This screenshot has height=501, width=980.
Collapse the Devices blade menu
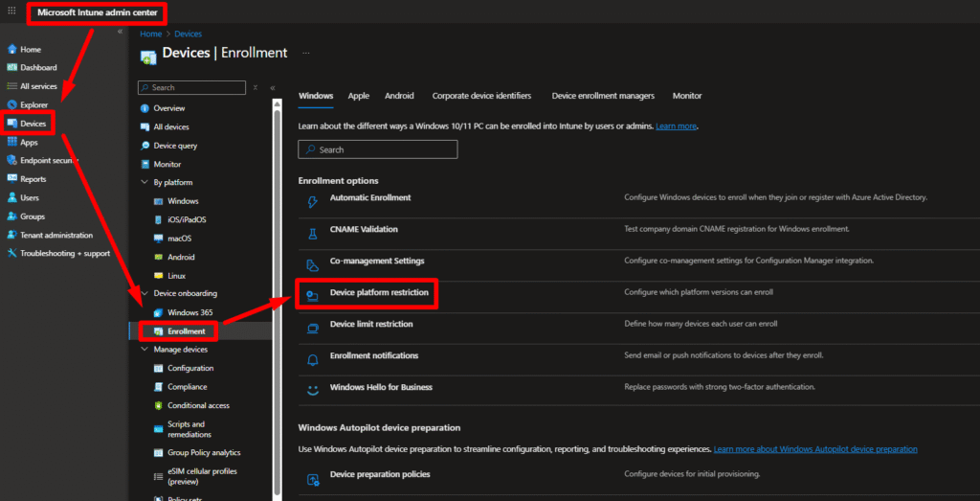point(273,87)
